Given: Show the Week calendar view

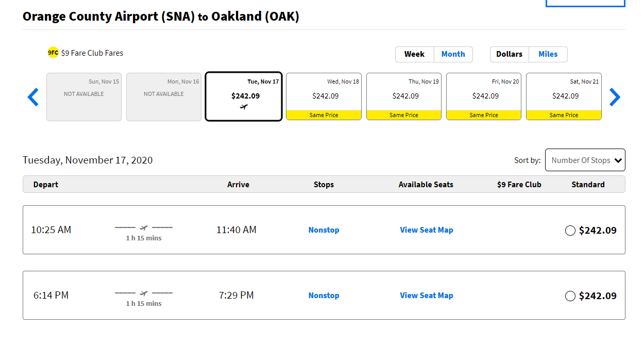Looking at the screenshot, I should (414, 54).
